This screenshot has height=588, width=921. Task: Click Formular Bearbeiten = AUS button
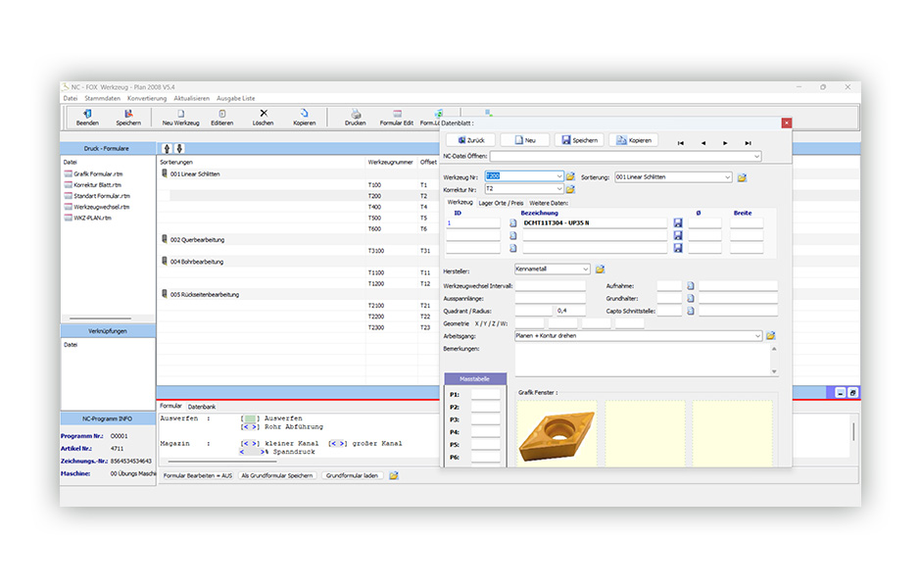[x=197, y=476]
